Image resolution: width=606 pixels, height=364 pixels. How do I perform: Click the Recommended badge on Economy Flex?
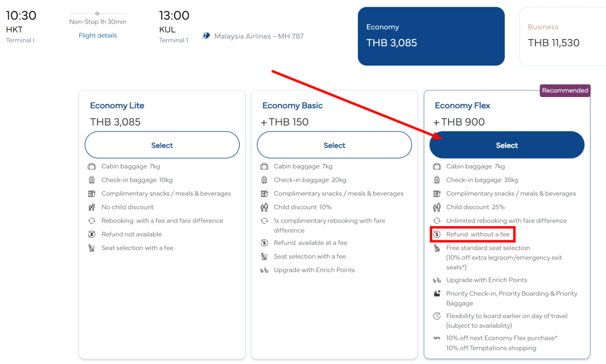click(x=565, y=91)
